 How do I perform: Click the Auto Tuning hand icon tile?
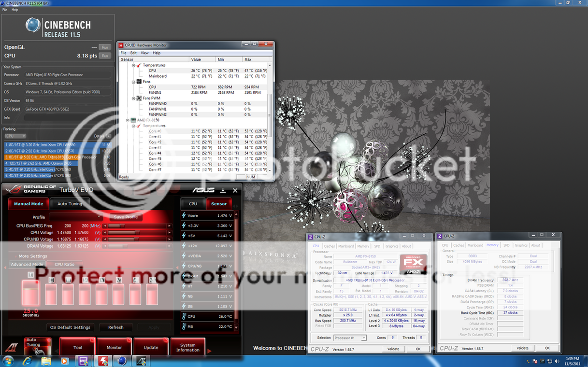[38, 346]
